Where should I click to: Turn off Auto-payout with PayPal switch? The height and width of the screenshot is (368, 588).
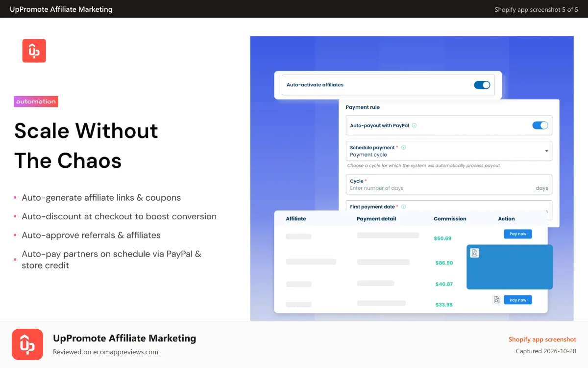[x=540, y=126]
